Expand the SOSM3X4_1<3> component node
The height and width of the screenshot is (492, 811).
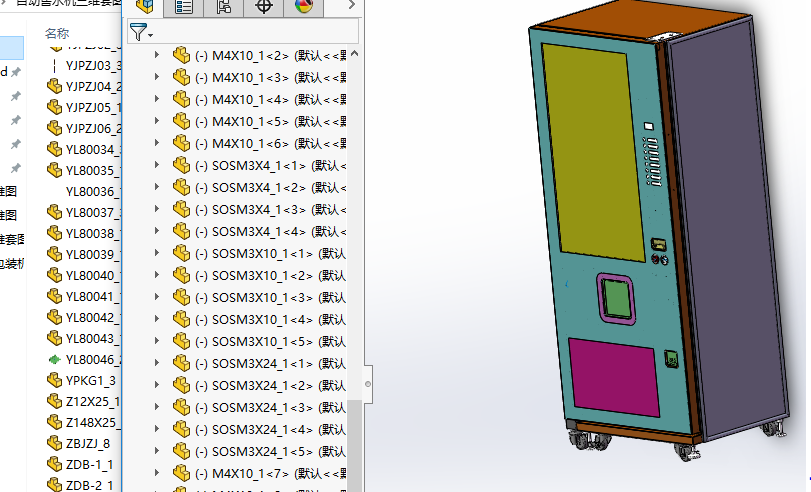157,209
